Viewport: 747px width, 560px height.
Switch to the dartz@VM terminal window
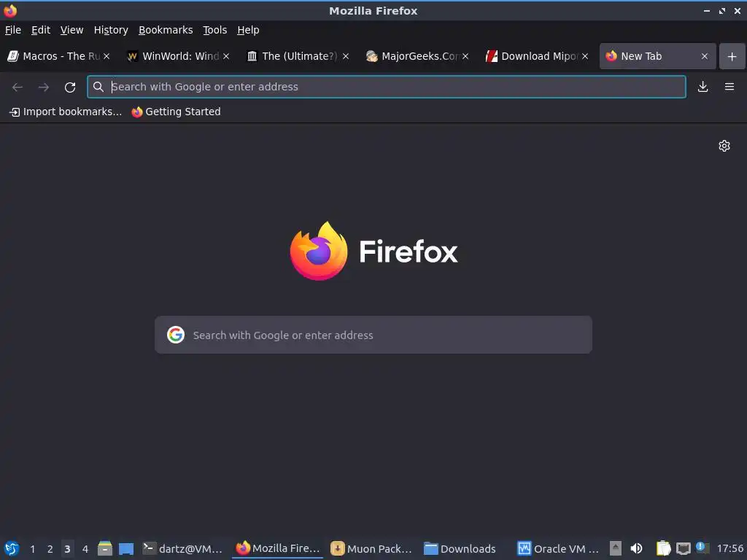coord(183,548)
